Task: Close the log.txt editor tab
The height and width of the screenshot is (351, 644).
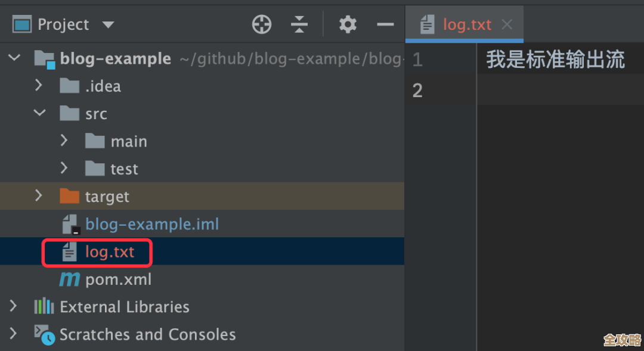Action: [507, 25]
